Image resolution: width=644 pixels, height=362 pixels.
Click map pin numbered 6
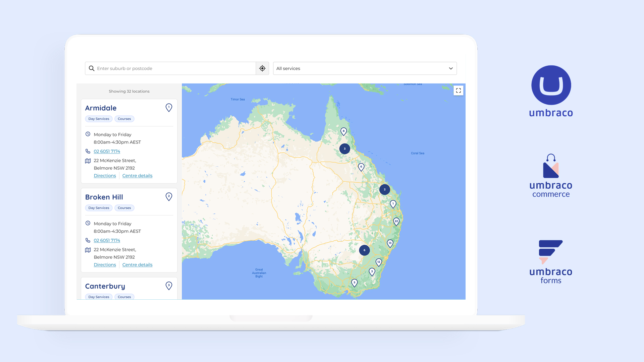(x=361, y=167)
